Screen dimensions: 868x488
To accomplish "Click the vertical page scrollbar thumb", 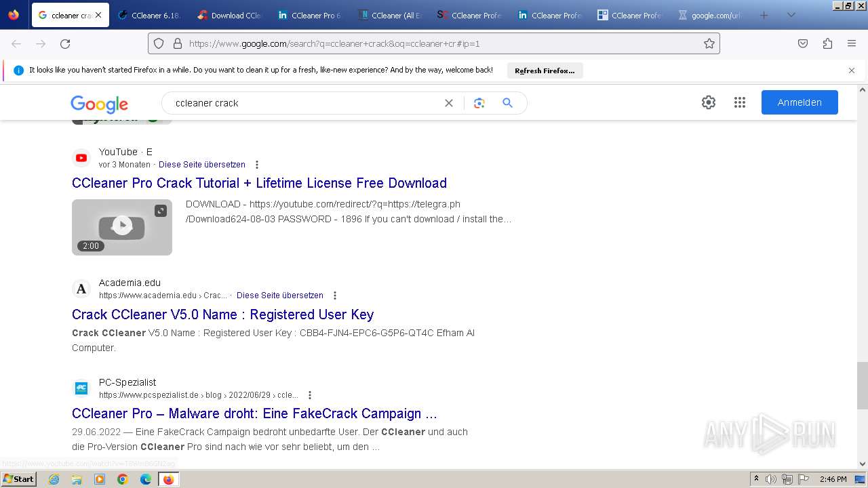I will [x=863, y=386].
